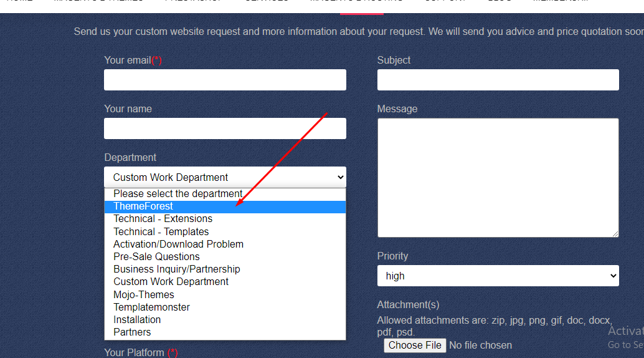This screenshot has width=644, height=358.
Task: Click the Choose File button
Action: click(415, 346)
